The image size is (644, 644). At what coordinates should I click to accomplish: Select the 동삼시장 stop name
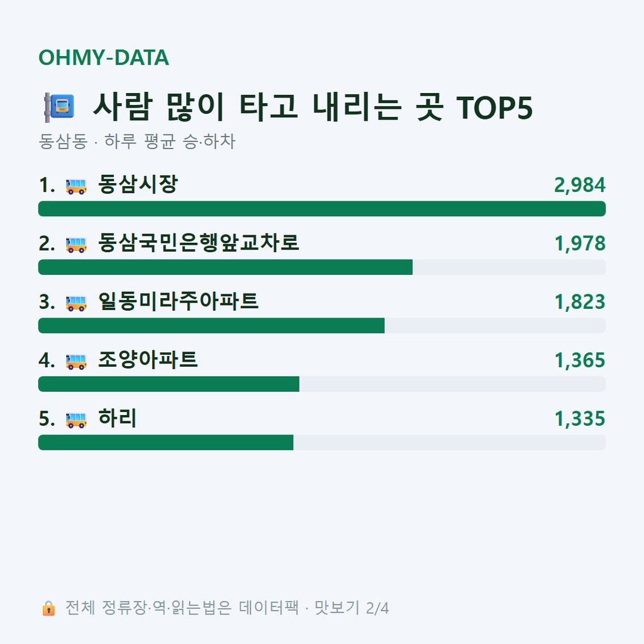(138, 184)
